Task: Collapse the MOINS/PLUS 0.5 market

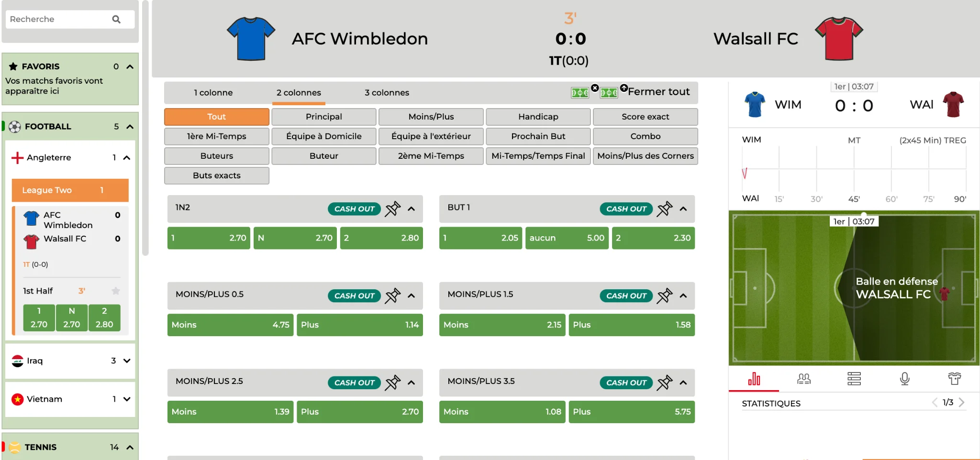Action: (412, 296)
